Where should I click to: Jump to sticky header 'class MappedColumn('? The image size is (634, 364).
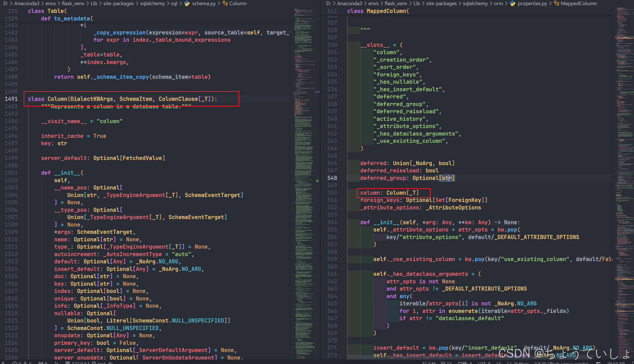378,11
